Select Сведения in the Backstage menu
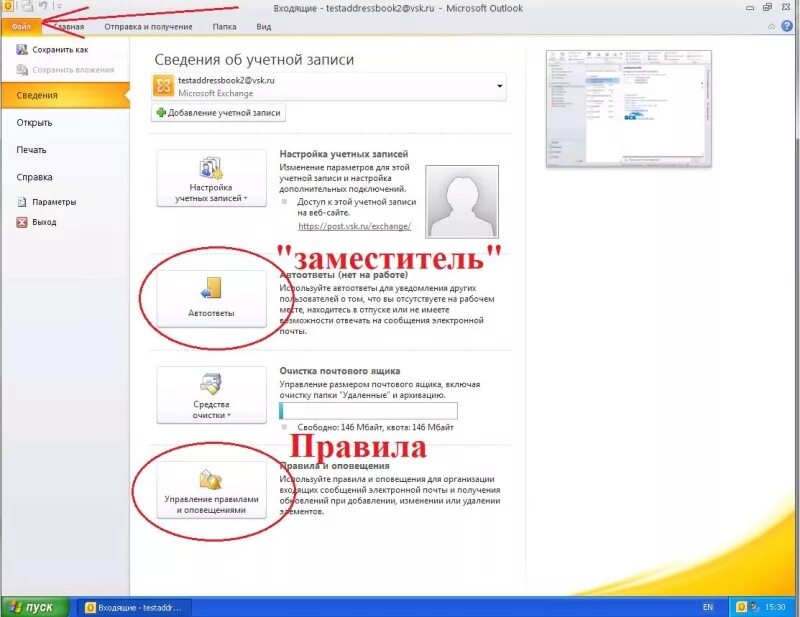The height and width of the screenshot is (617, 800). point(65,95)
